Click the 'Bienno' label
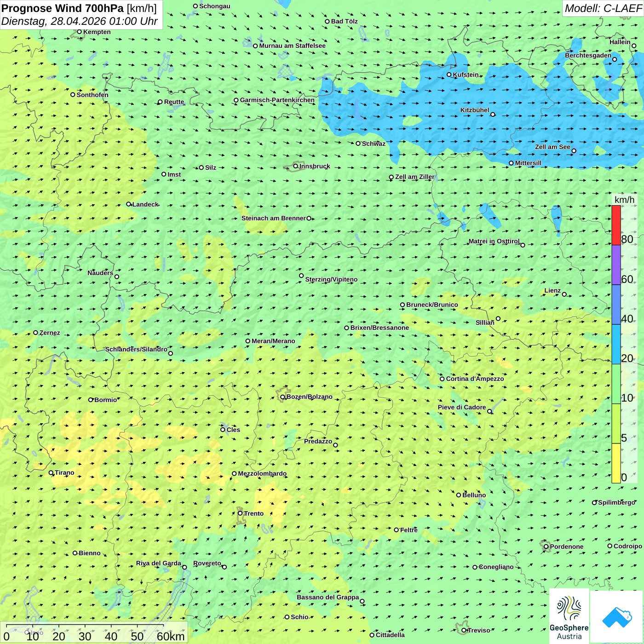This screenshot has height=644, width=644. pyautogui.click(x=90, y=553)
